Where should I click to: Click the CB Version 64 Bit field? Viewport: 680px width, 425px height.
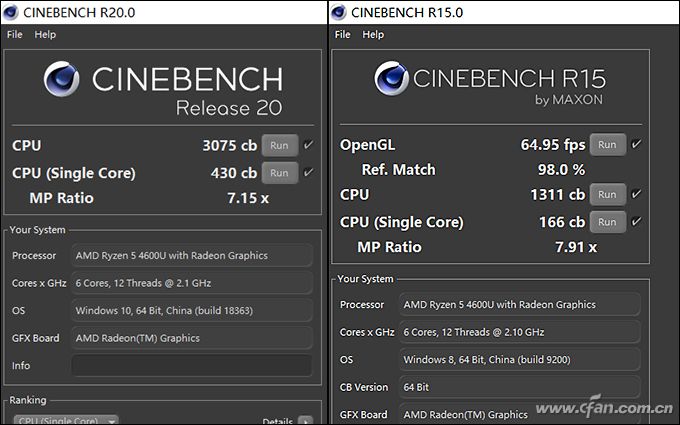(520, 387)
